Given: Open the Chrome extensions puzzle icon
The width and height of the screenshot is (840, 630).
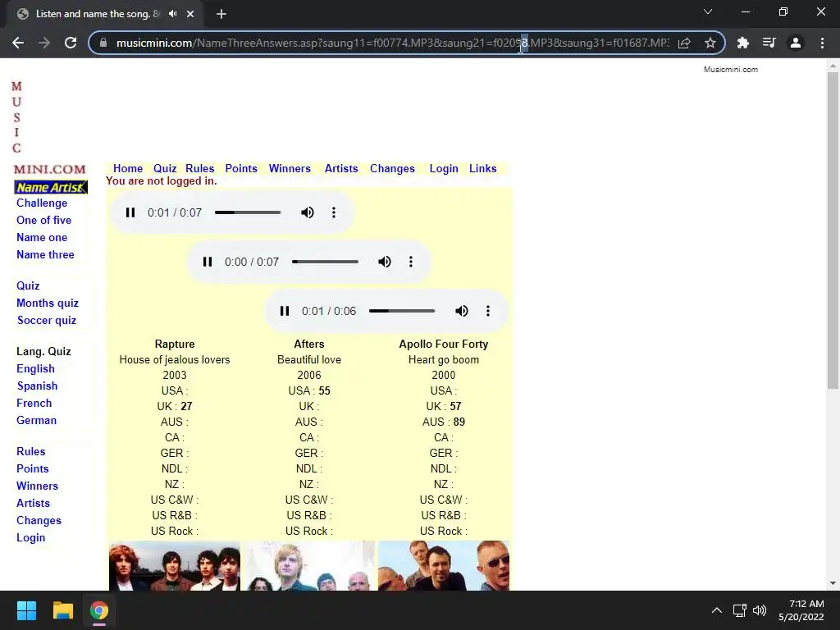Looking at the screenshot, I should point(743,43).
